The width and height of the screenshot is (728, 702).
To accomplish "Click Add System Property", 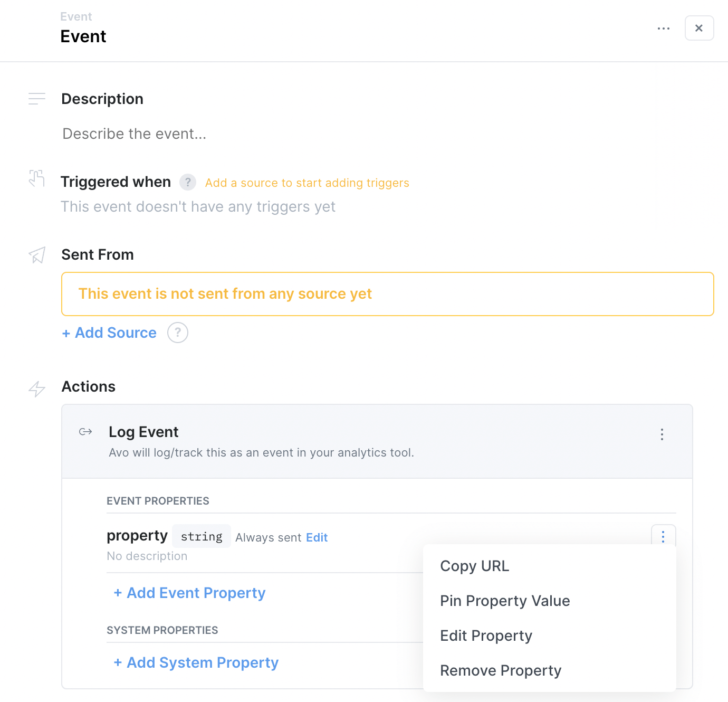I will pos(196,662).
